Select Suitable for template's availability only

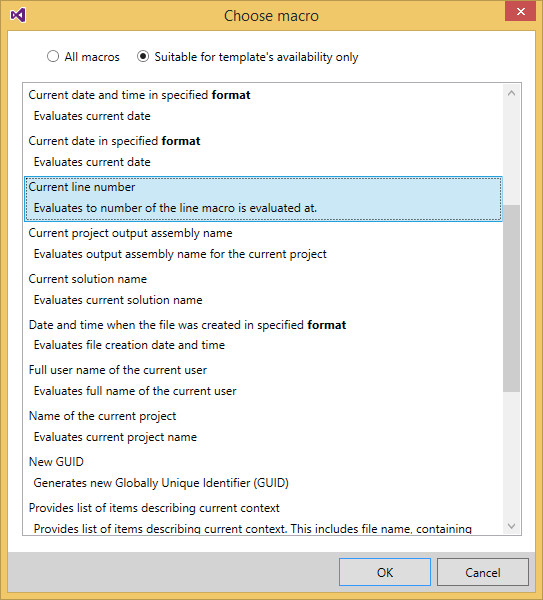pos(143,57)
